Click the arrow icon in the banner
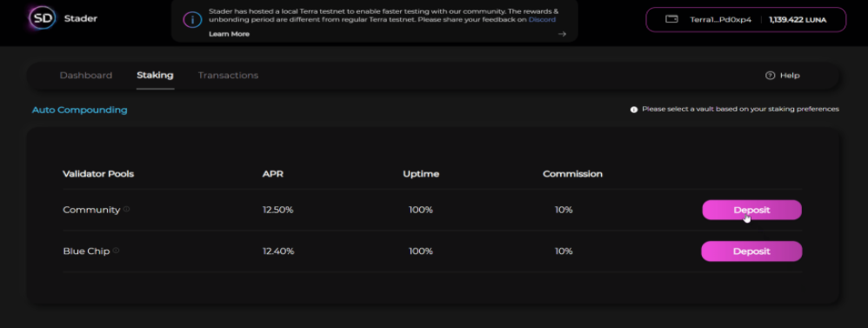Viewport: 868px width, 328px height. point(562,34)
